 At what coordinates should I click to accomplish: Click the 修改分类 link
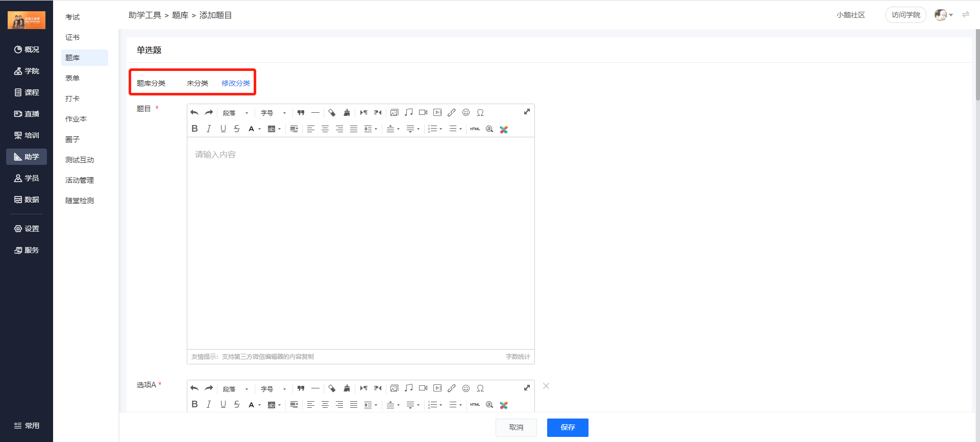[235, 83]
